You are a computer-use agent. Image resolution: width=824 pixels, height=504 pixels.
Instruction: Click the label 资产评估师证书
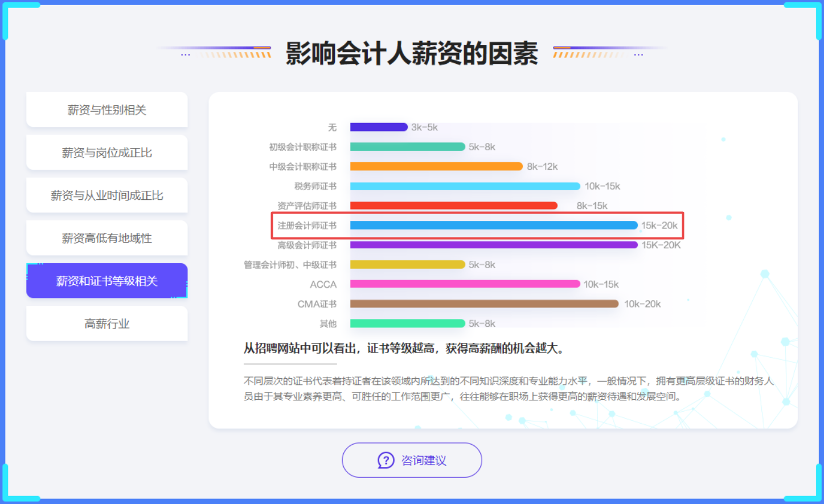[x=307, y=206]
